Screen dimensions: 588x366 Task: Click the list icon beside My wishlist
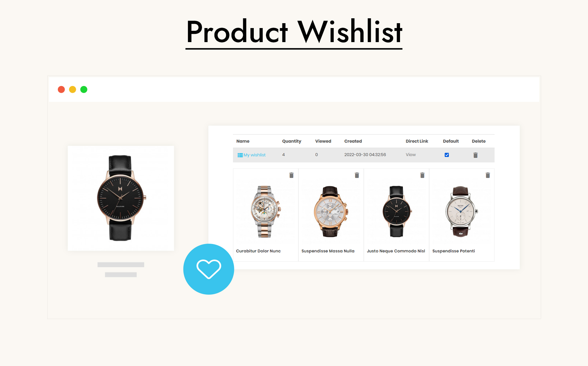click(240, 155)
